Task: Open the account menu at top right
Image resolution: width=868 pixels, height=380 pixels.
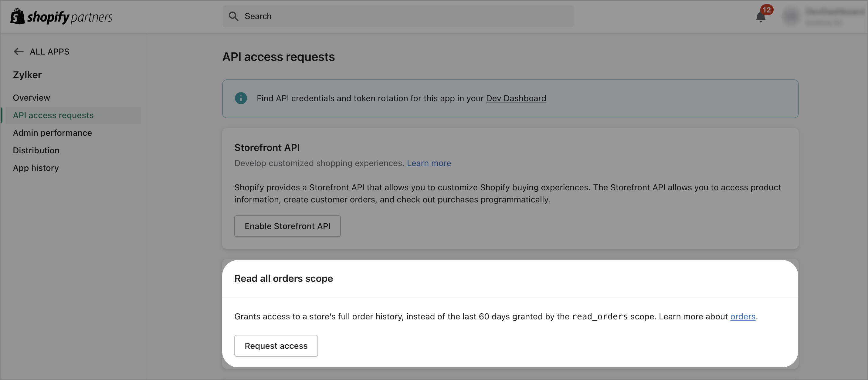Action: click(832, 16)
